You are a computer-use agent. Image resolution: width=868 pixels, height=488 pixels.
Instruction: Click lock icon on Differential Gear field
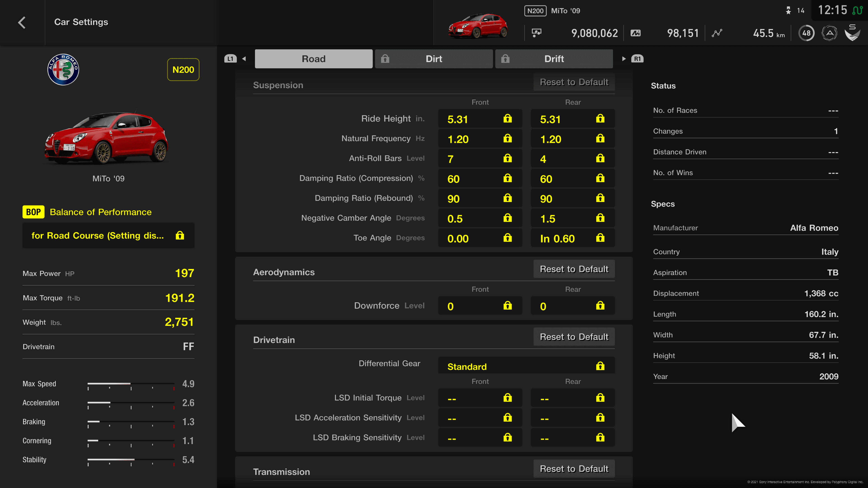[x=600, y=366]
